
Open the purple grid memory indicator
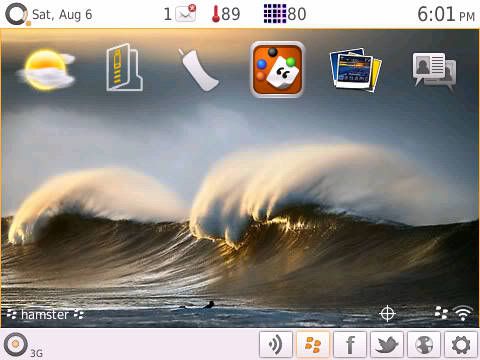(285, 14)
